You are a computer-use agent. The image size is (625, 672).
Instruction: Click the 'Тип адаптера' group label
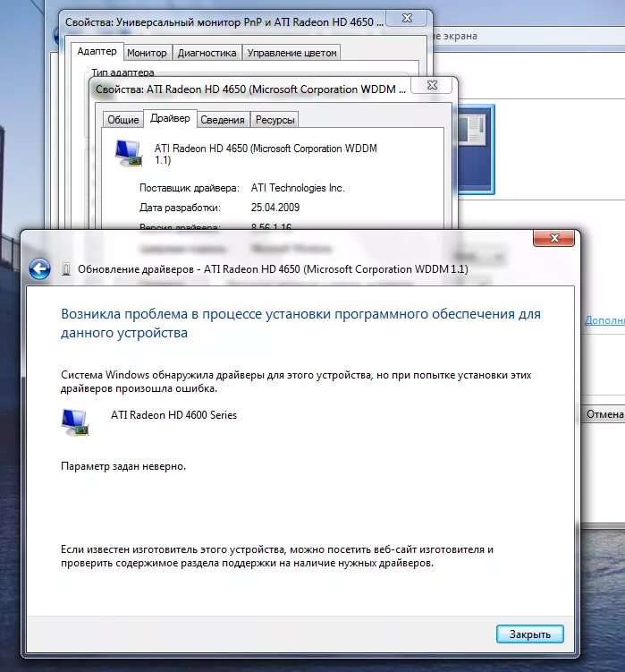point(123,72)
